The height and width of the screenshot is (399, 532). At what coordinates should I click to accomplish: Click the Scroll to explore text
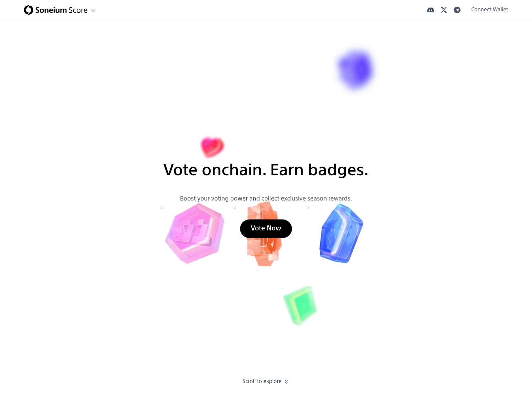point(262,381)
